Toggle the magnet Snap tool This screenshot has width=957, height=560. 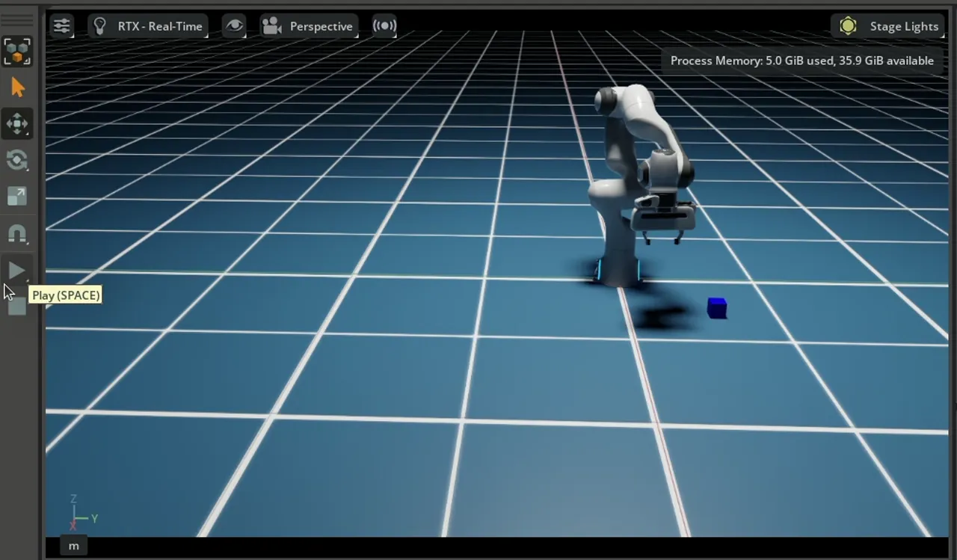point(17,234)
